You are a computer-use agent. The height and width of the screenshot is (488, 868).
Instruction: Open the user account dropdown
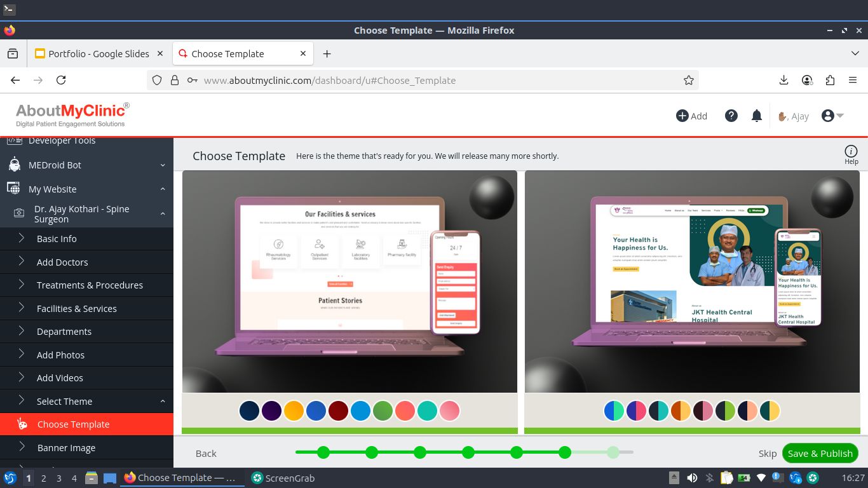(832, 116)
